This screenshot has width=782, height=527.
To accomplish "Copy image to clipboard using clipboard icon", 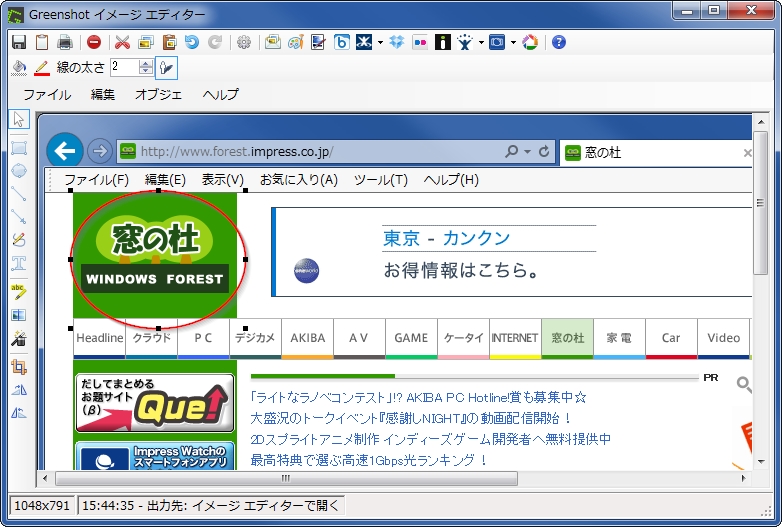I will [42, 42].
